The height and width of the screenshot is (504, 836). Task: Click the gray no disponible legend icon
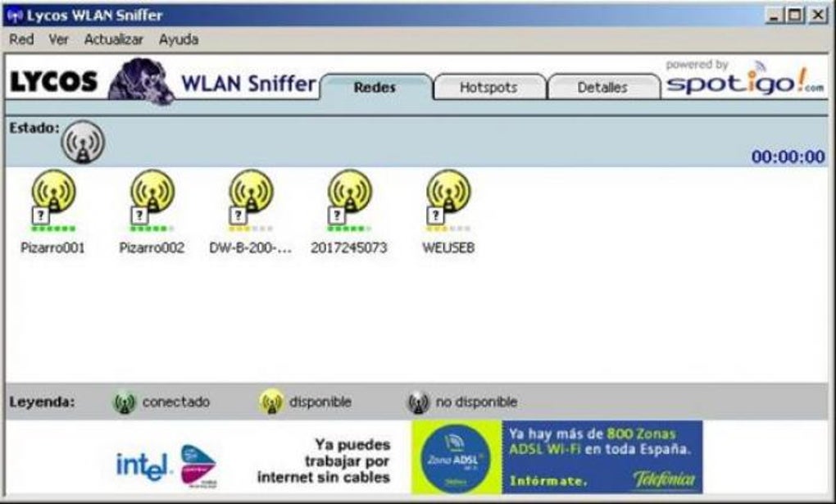(x=419, y=402)
